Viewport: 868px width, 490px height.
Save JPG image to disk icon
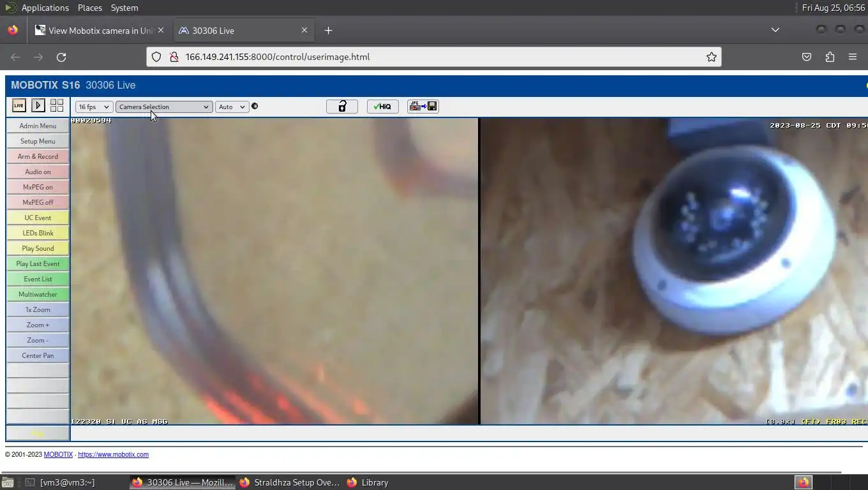(x=423, y=107)
